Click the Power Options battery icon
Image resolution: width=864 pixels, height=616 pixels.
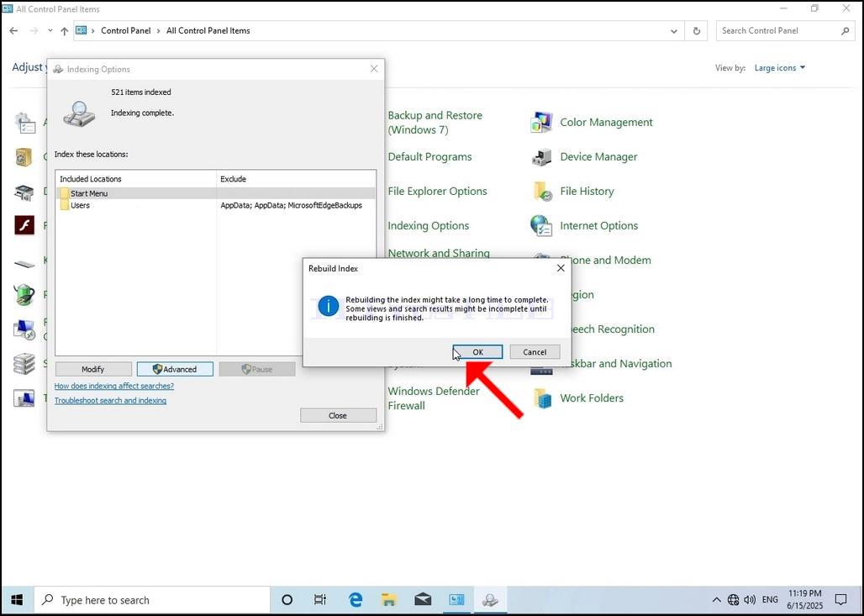click(24, 295)
